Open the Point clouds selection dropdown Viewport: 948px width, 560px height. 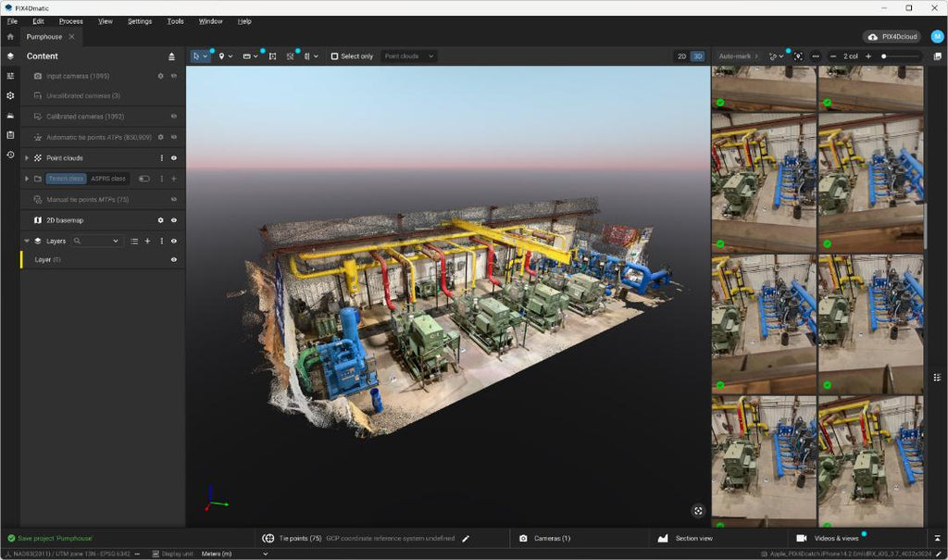pos(408,56)
